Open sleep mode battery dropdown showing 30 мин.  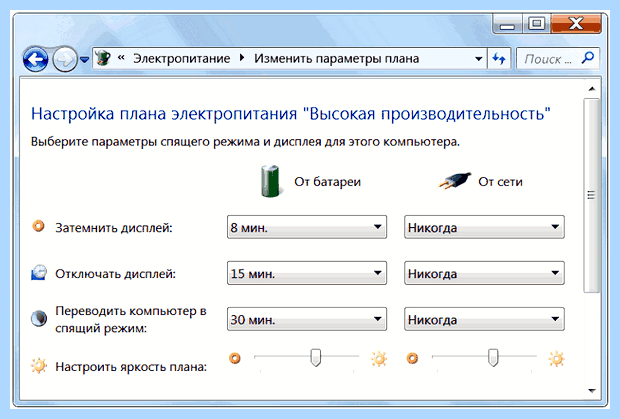click(x=307, y=319)
